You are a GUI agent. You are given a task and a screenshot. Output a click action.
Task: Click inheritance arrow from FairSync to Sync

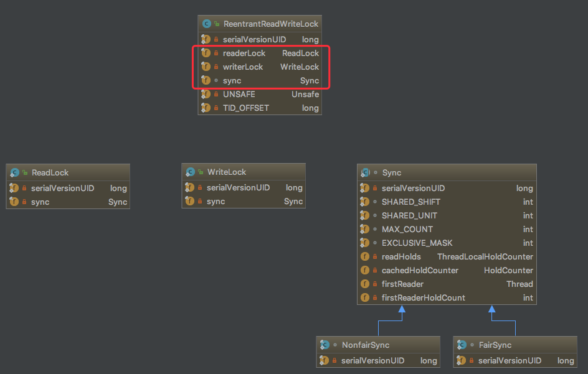[x=504, y=320]
